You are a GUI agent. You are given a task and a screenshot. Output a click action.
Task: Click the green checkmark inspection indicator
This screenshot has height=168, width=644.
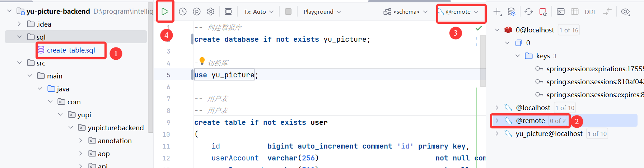tap(479, 28)
